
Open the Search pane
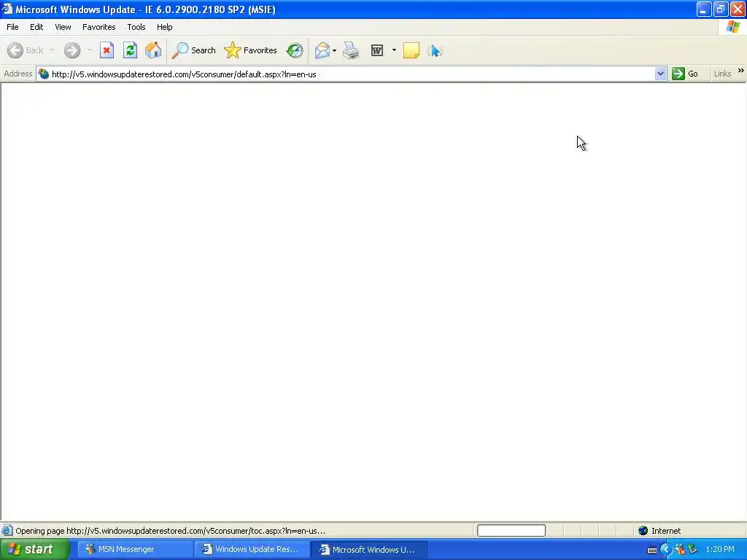click(193, 50)
